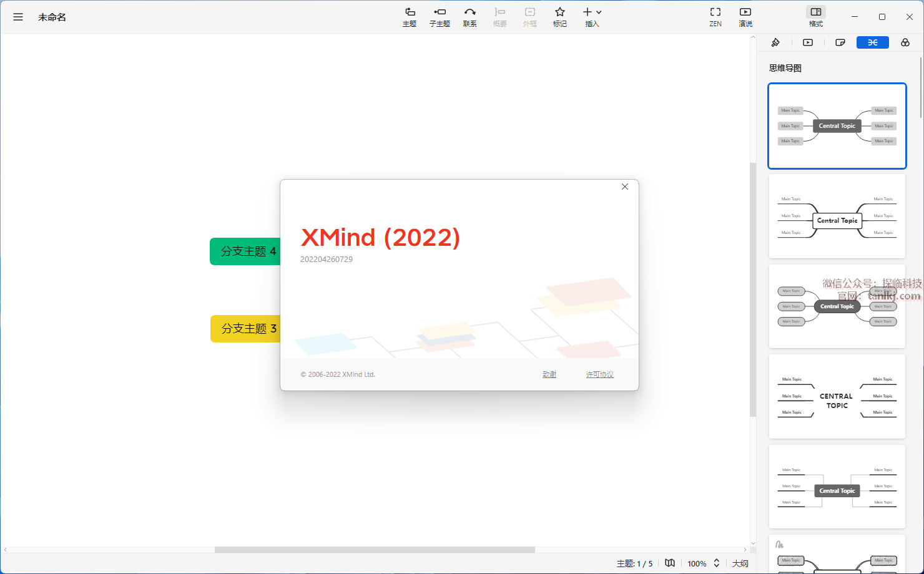
Task: Select the right-angle lines structure thumbnail
Action: click(x=837, y=487)
